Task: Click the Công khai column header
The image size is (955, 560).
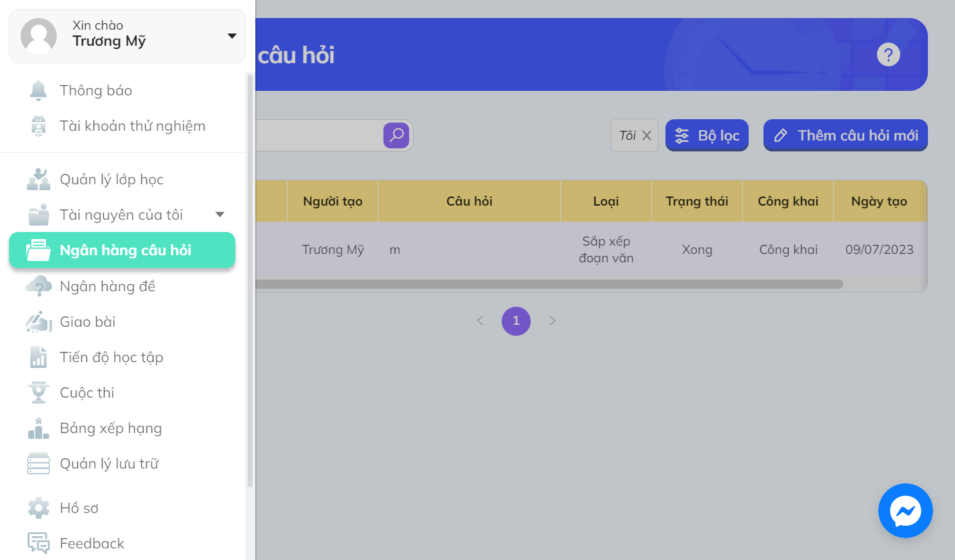Action: pos(788,201)
